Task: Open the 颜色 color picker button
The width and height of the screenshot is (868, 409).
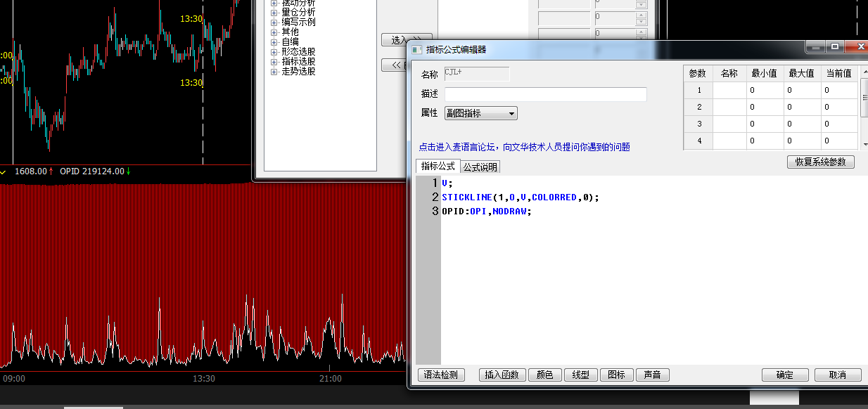Action: click(x=545, y=375)
